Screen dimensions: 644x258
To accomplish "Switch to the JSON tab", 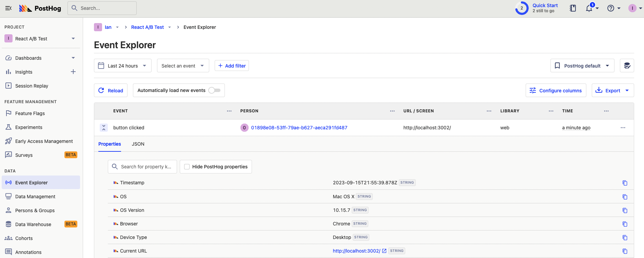I will pos(138,144).
